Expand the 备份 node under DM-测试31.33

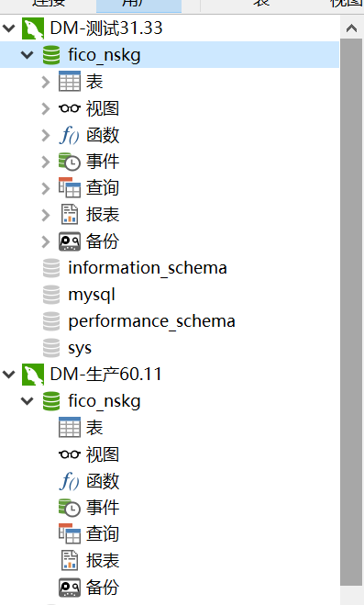point(46,241)
